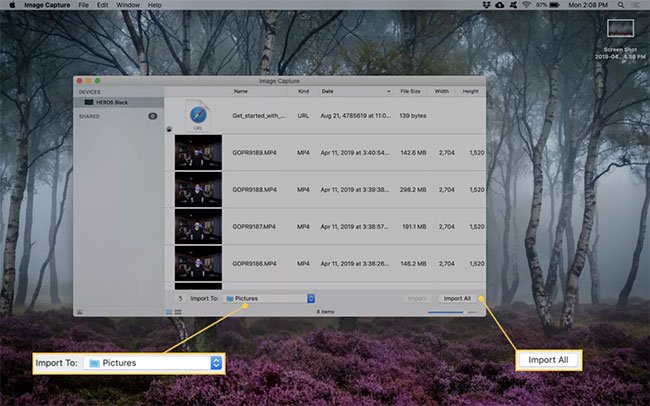Show or hide device settings pane icon
Screen dimensions: 650x406
[x=80, y=312]
